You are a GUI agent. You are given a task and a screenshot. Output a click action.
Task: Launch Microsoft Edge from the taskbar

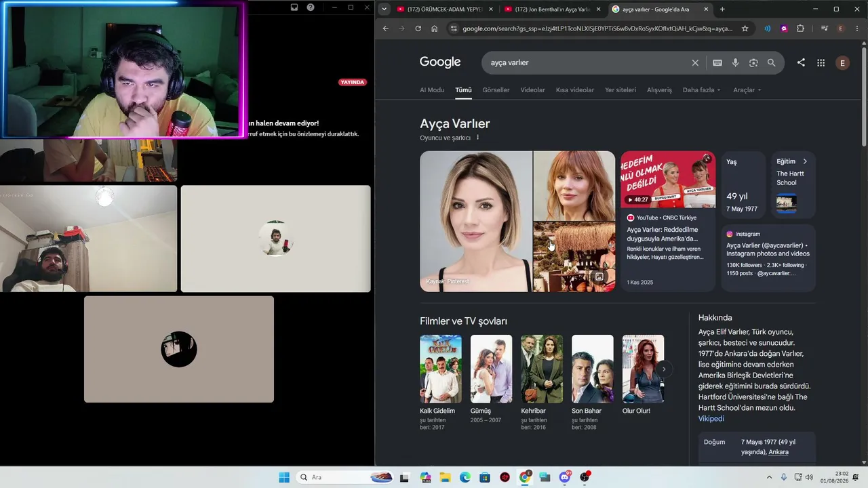click(465, 477)
